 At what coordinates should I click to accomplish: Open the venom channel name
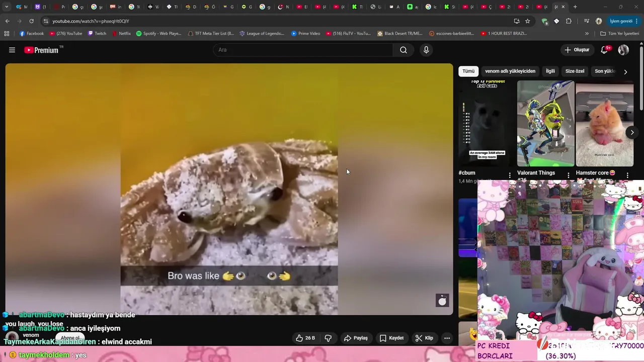pos(31,335)
